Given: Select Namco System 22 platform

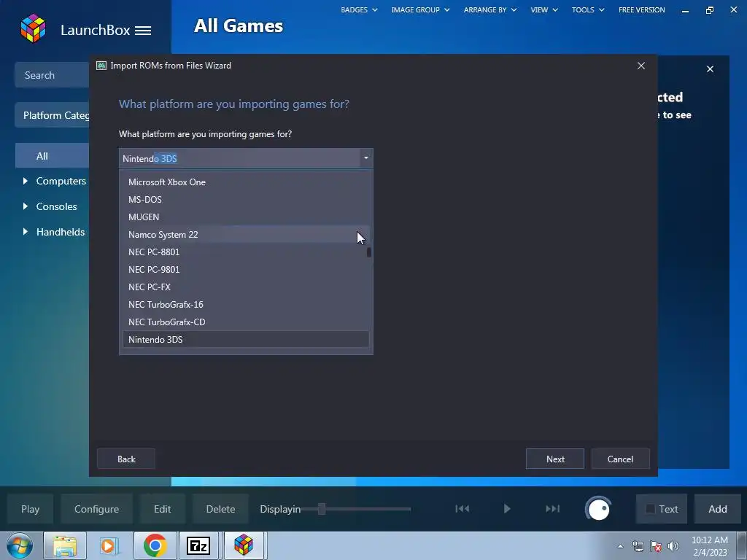Looking at the screenshot, I should coord(246,234).
